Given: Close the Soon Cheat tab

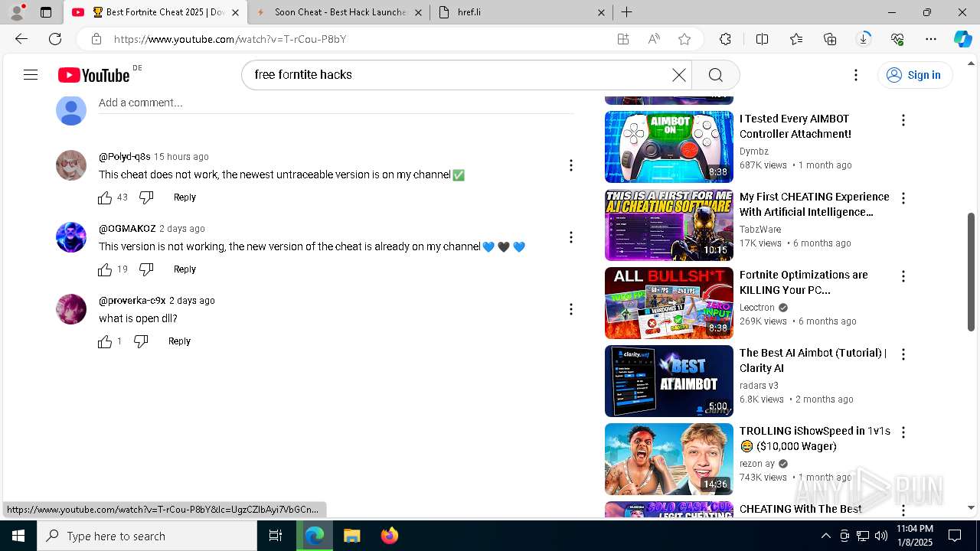Looking at the screenshot, I should click(418, 12).
